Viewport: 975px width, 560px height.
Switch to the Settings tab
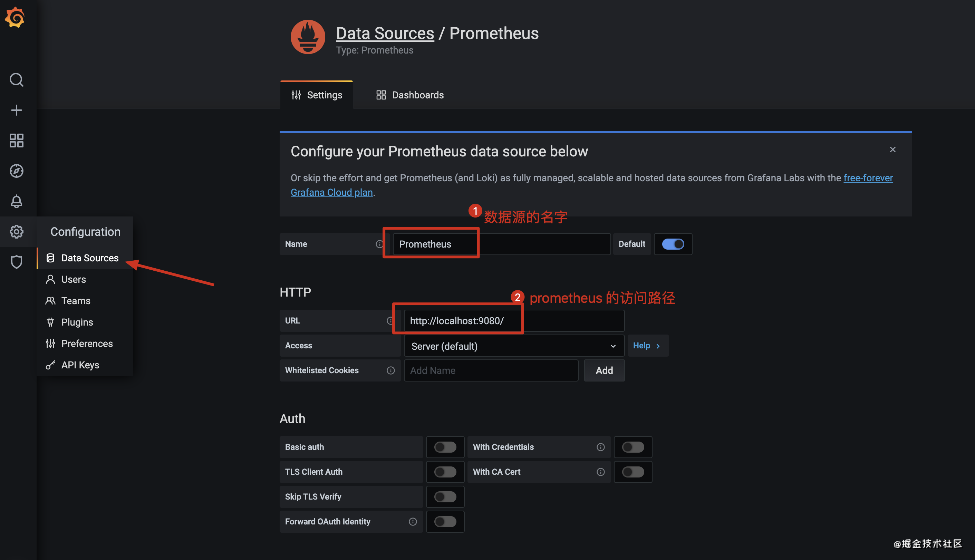pyautogui.click(x=317, y=95)
